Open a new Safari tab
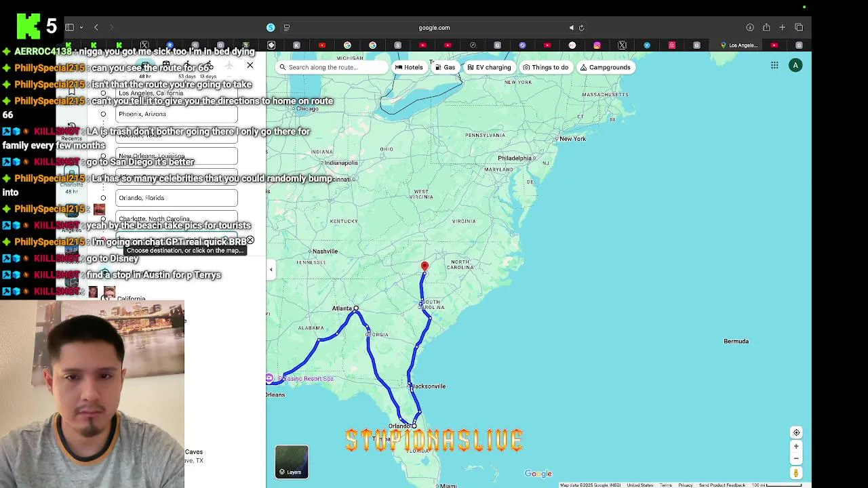868x488 pixels. [x=783, y=28]
